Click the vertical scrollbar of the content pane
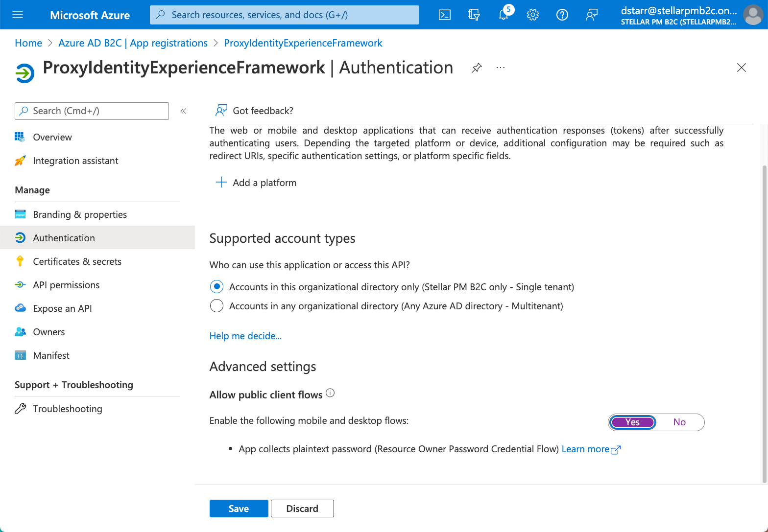The width and height of the screenshot is (768, 532). click(764, 323)
